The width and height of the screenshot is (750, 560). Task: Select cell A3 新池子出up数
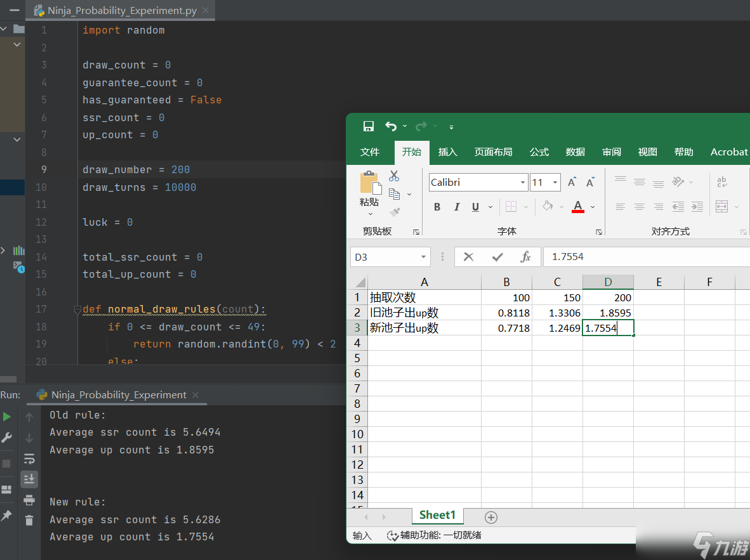(x=424, y=328)
